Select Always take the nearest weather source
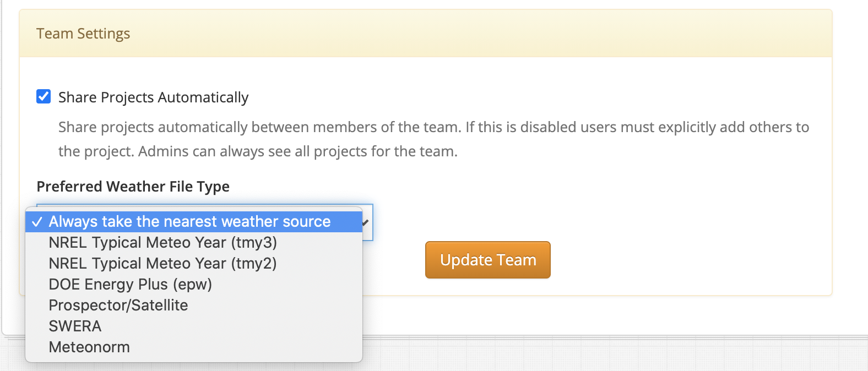Viewport: 868px width, 371px height. (x=194, y=222)
